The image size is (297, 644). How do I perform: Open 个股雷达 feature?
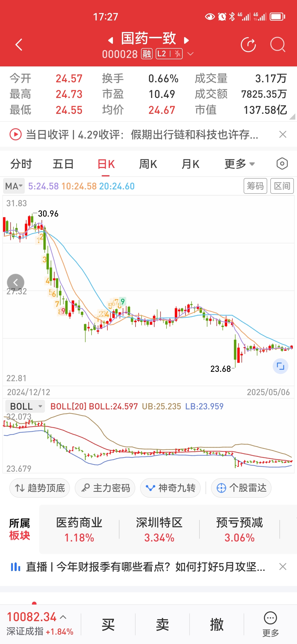pos(241,488)
